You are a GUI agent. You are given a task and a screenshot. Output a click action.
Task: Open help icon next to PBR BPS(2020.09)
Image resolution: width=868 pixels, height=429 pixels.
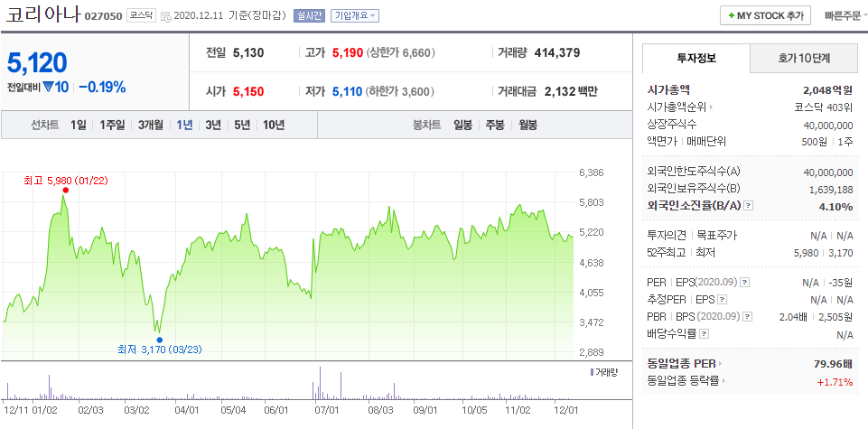point(748,317)
